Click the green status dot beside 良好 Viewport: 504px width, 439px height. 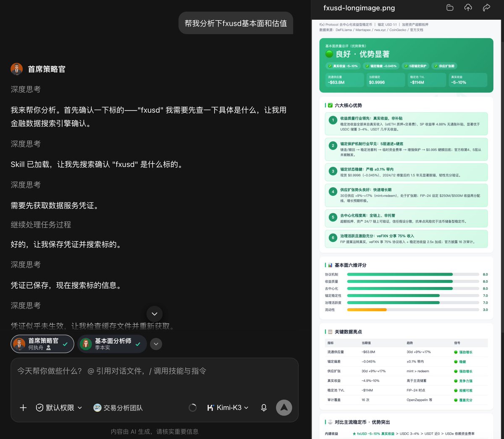pyautogui.click(x=329, y=54)
